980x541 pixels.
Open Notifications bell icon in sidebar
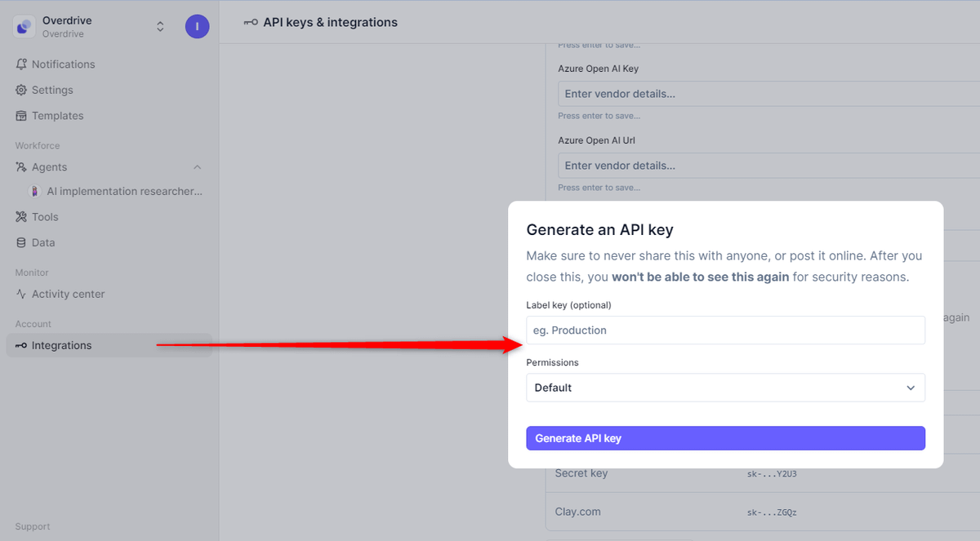(22, 64)
